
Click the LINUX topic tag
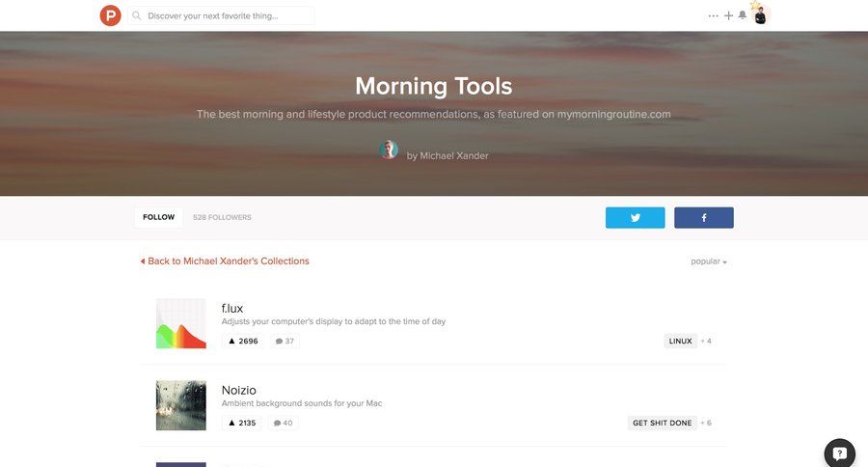(680, 341)
